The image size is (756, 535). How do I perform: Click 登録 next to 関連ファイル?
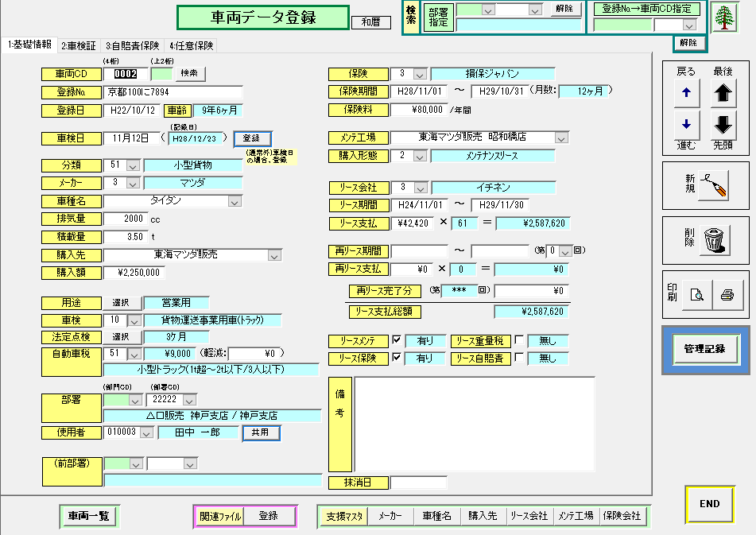coord(269,516)
